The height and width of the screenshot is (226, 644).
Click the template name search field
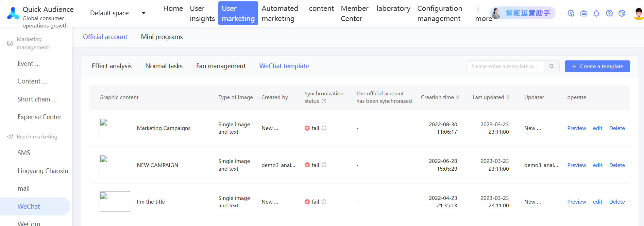pos(505,66)
